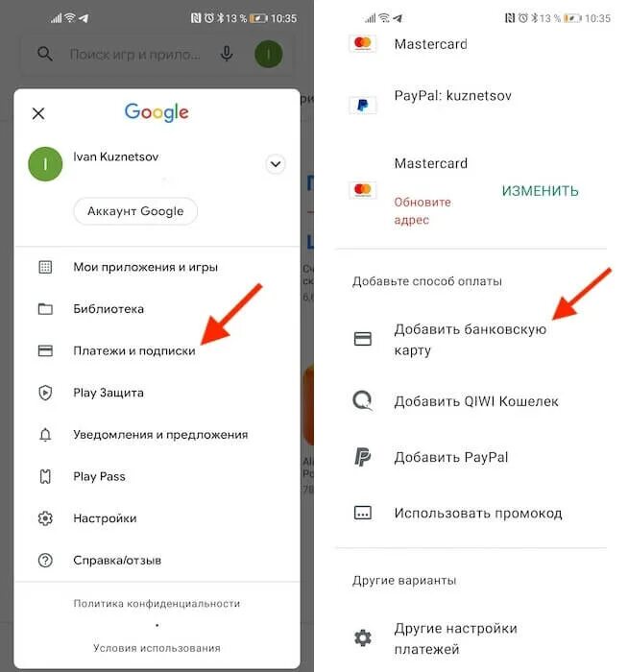
Task: Open Уведомления и предложения bell icon
Action: pyautogui.click(x=45, y=435)
